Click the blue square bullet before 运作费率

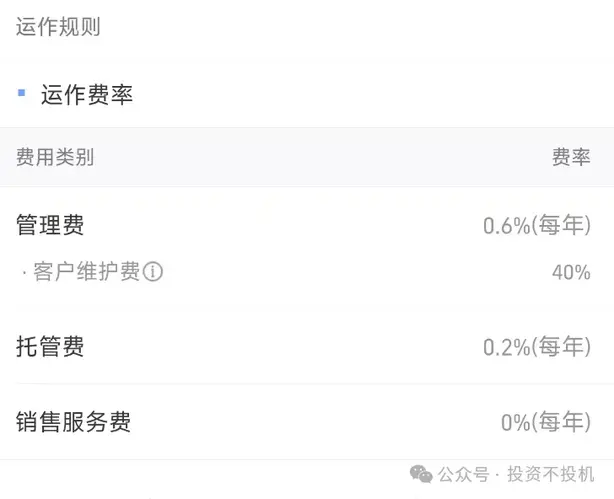[22, 93]
